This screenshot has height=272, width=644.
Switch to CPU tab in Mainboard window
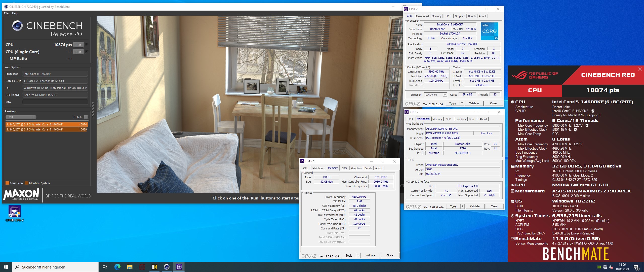(410, 119)
